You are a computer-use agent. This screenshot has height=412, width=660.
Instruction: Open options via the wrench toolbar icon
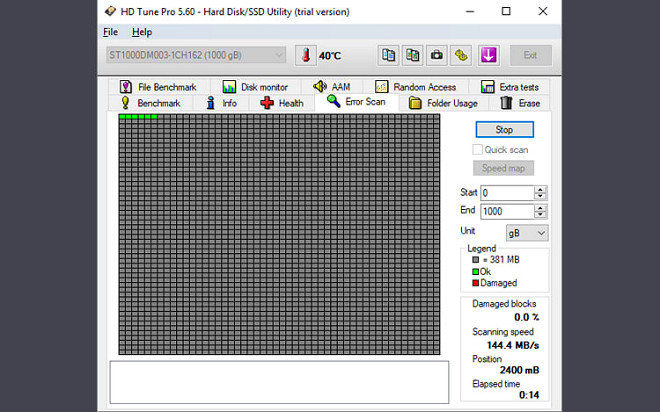(x=461, y=55)
